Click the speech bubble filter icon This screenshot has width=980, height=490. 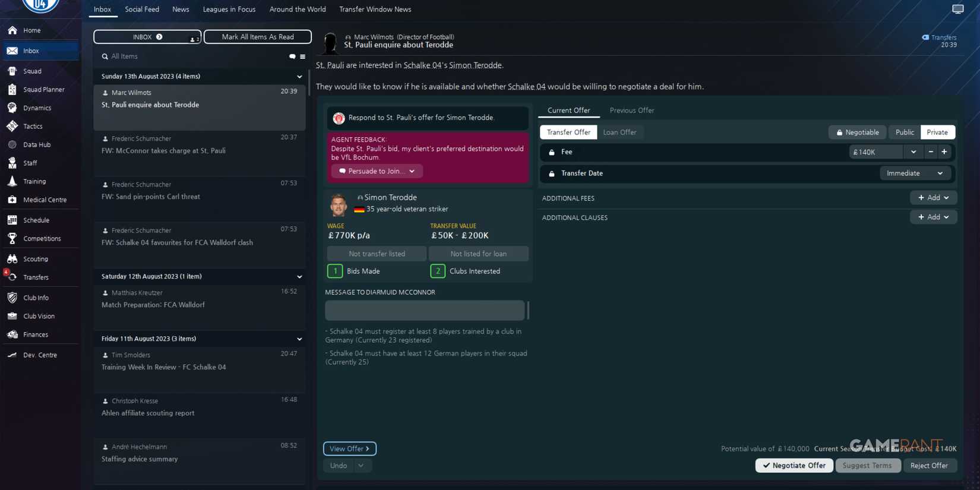pos(292,56)
